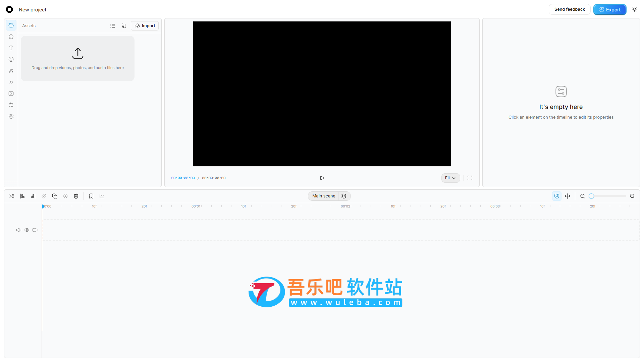Open the assets sort options
This screenshot has width=644, height=362.
coord(124,26)
